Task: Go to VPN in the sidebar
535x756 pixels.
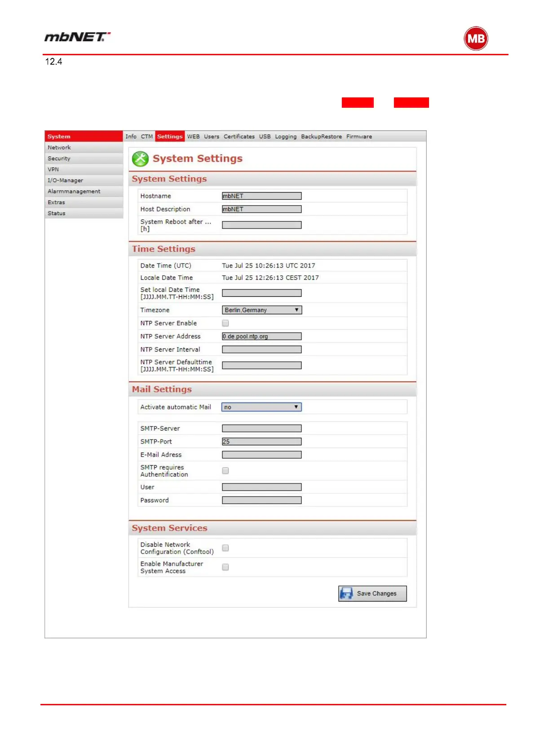Action: point(84,169)
